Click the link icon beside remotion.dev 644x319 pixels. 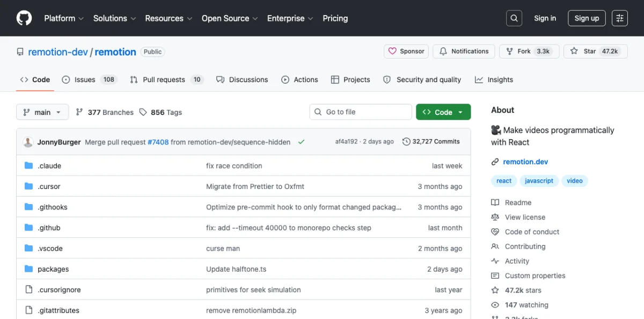(495, 162)
